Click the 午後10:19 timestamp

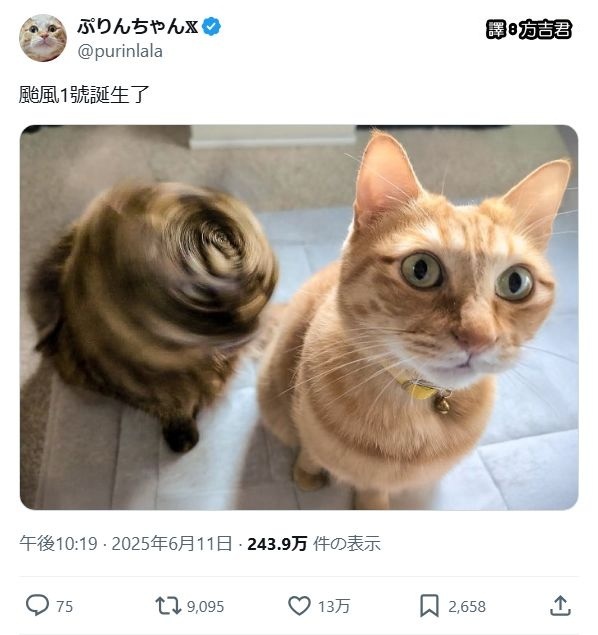pyautogui.click(x=59, y=543)
